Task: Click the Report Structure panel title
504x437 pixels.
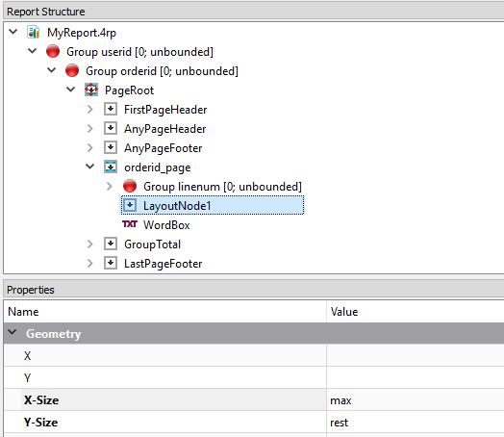Action: (46, 12)
